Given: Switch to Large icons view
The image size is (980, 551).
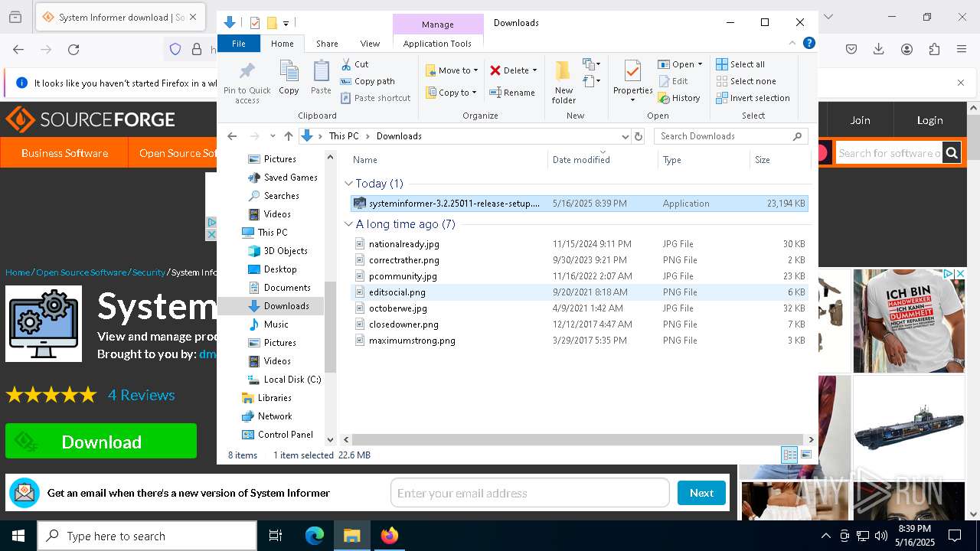Looking at the screenshot, I should (x=806, y=455).
